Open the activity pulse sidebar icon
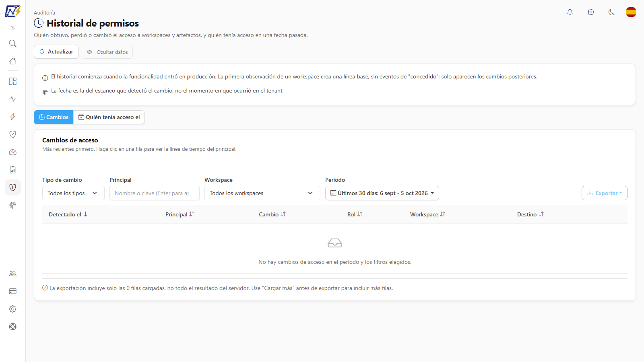Viewport: 644px width, 362px height. 13,99
